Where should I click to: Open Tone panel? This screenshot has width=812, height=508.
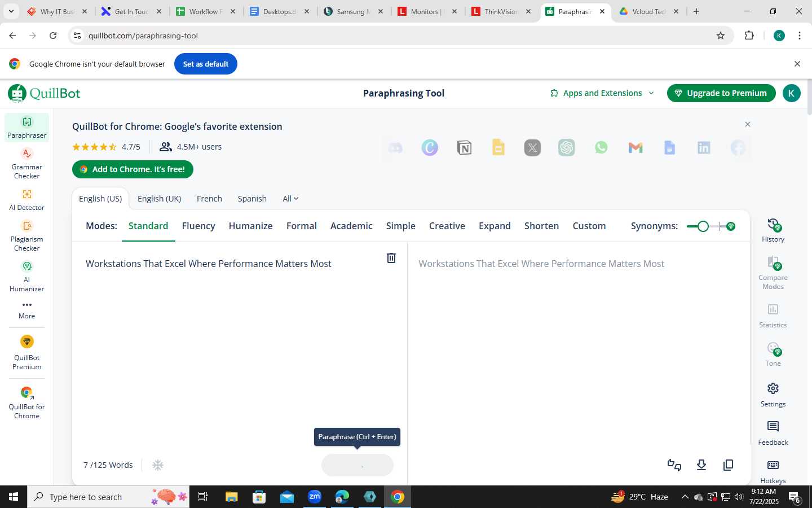(773, 354)
